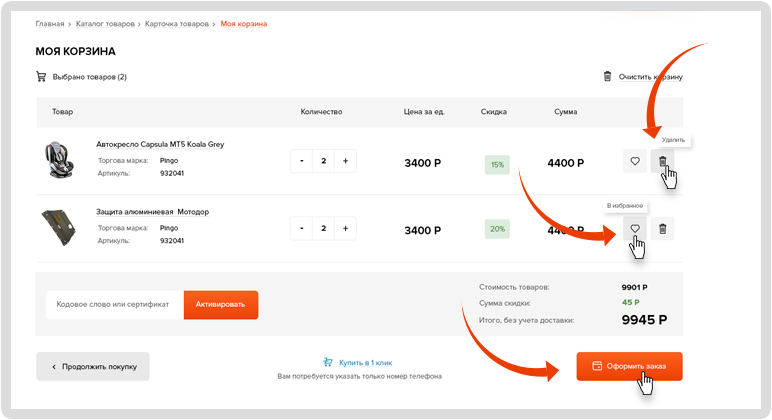This screenshot has height=420, width=772.
Task: Decrease quantity of Capsula MT5 car seat
Action: pyautogui.click(x=301, y=161)
